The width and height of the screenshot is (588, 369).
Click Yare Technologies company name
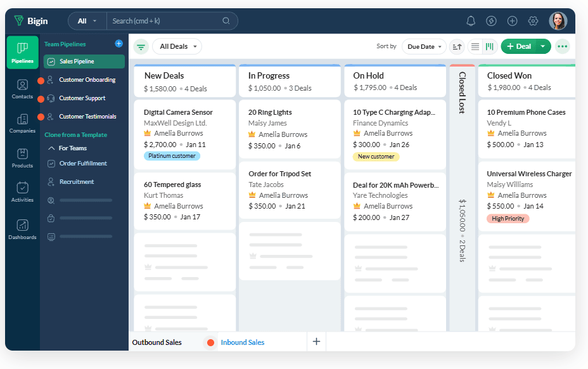pos(380,195)
